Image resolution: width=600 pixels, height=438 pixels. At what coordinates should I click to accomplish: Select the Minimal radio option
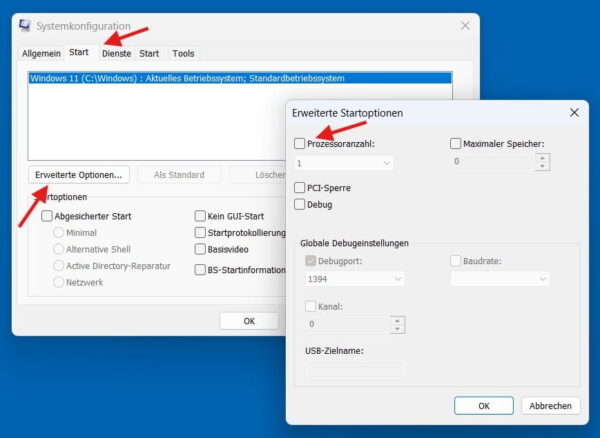point(59,233)
